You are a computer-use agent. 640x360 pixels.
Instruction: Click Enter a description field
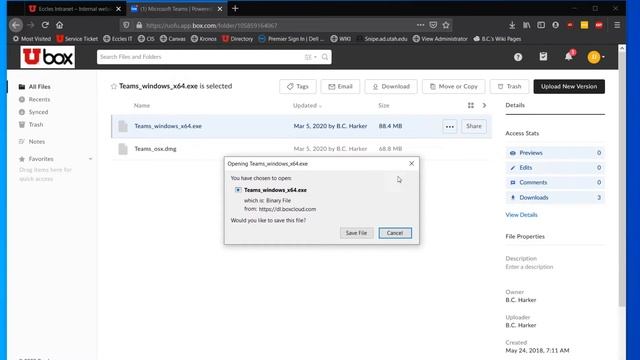coord(529,267)
